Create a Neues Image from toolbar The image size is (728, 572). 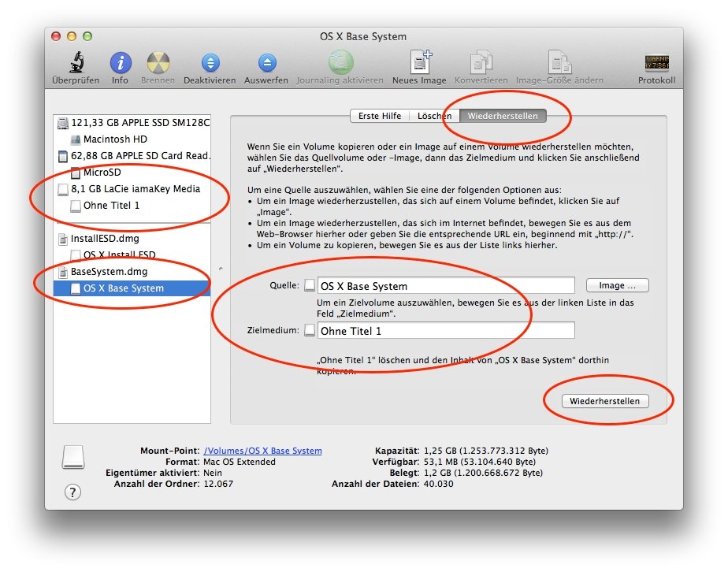[421, 61]
